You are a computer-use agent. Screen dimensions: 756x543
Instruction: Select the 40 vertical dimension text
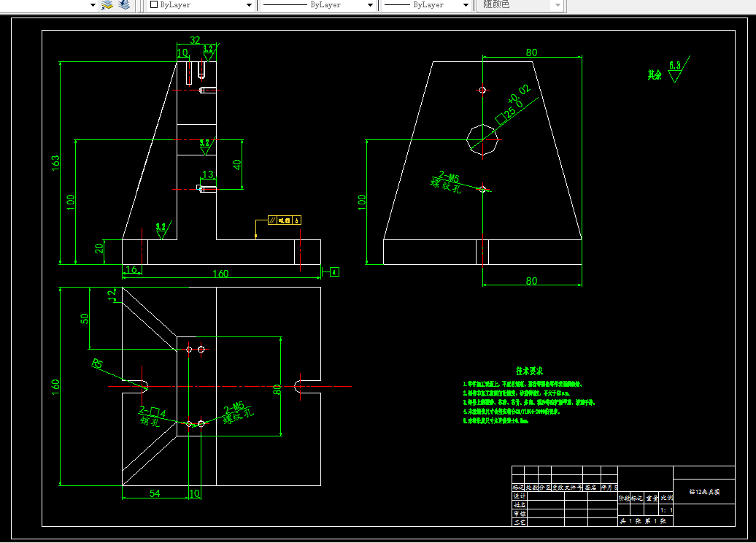pyautogui.click(x=236, y=164)
